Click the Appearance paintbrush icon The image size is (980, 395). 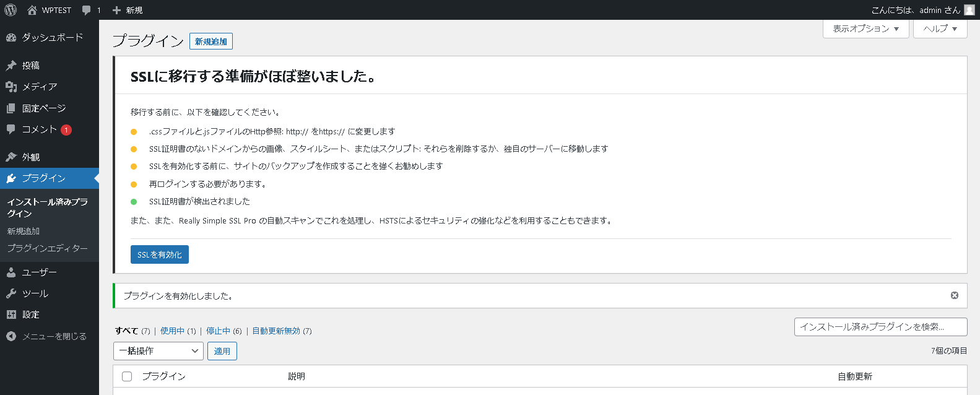click(x=11, y=157)
